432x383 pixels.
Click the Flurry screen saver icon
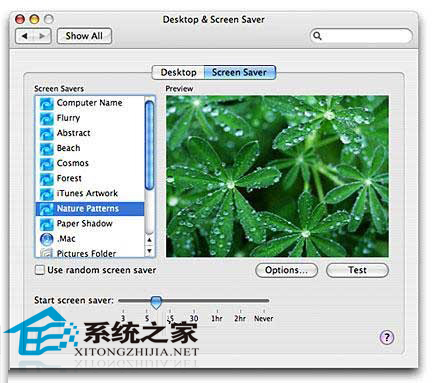point(46,118)
